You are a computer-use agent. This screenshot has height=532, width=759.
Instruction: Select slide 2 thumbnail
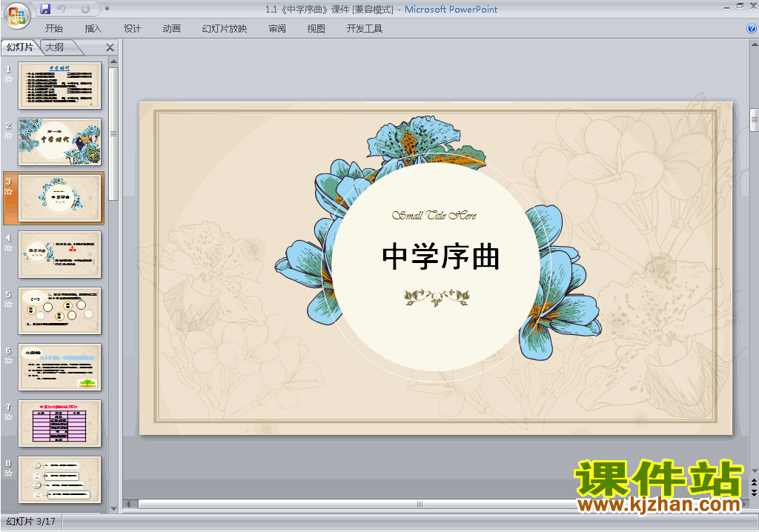pos(59,142)
